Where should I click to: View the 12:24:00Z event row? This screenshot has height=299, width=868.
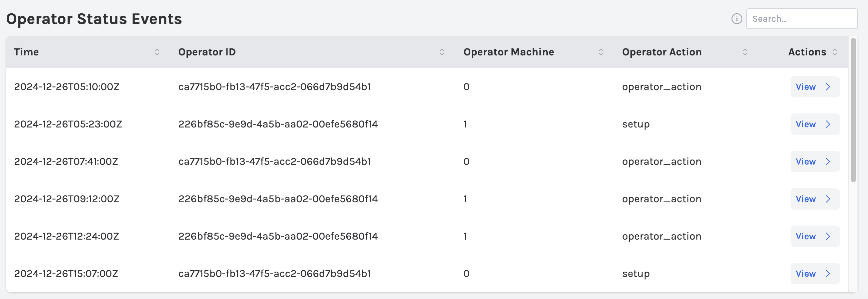(814, 237)
